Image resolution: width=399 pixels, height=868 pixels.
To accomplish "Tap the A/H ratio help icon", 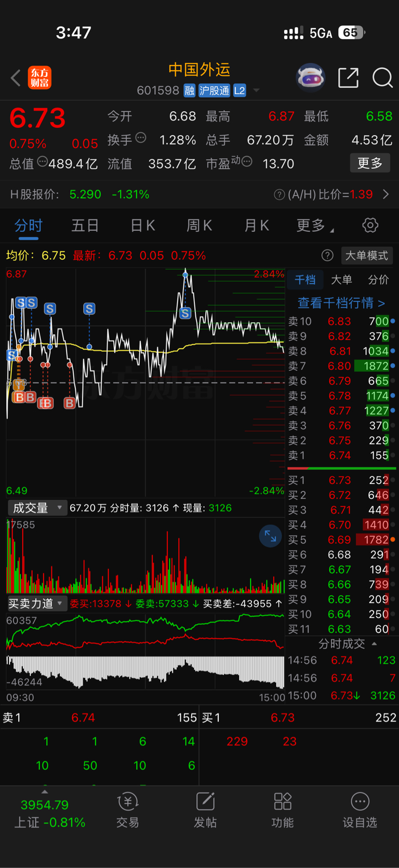I will pyautogui.click(x=280, y=195).
